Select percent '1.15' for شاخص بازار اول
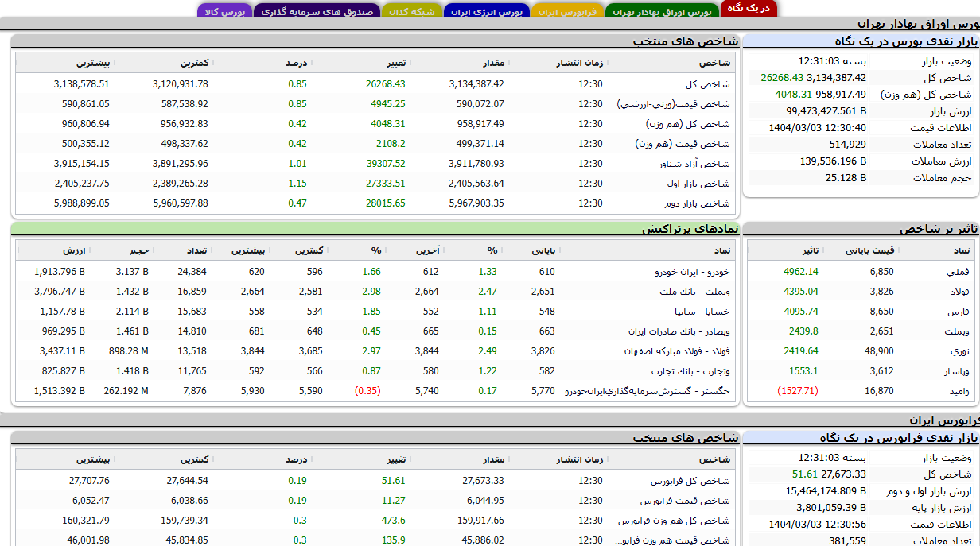Image resolution: width=980 pixels, height=546 pixels. tap(297, 184)
